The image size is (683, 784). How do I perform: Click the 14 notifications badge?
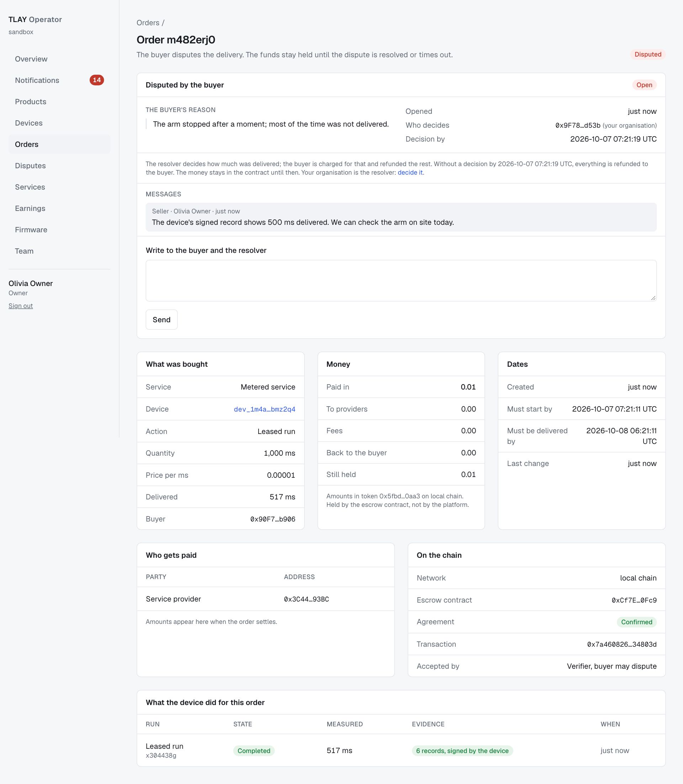tap(97, 80)
